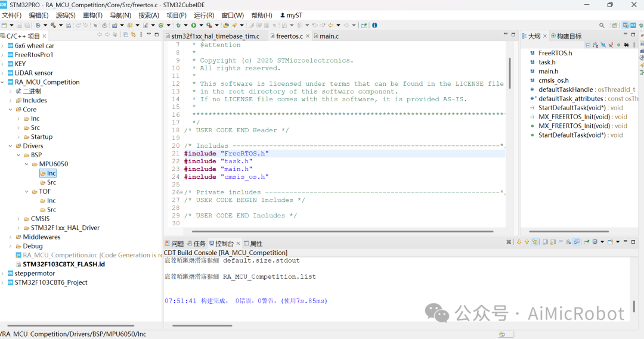Toggle Hide Static Members in outline toolbar
Viewport: 644px width, 339px height.
(x=611, y=45)
